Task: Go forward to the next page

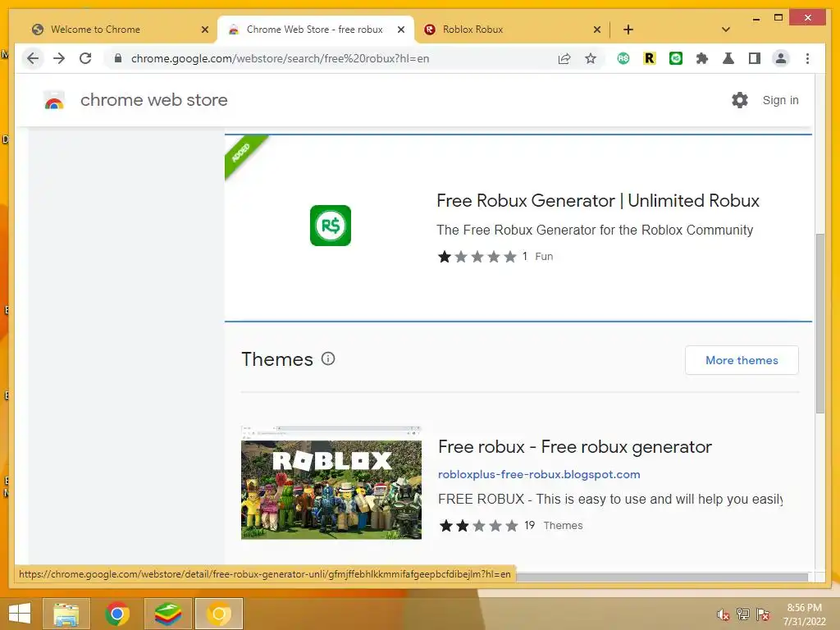Action: click(59, 58)
